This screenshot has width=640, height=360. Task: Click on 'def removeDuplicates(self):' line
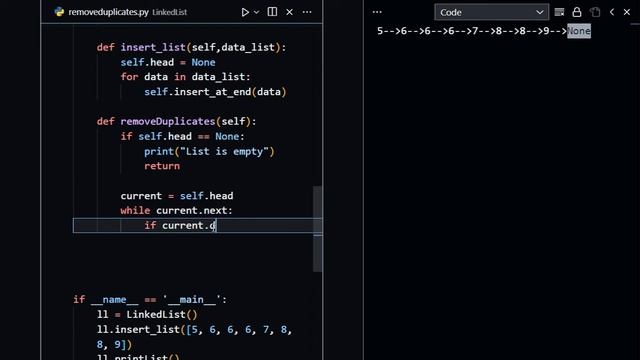[176, 122]
